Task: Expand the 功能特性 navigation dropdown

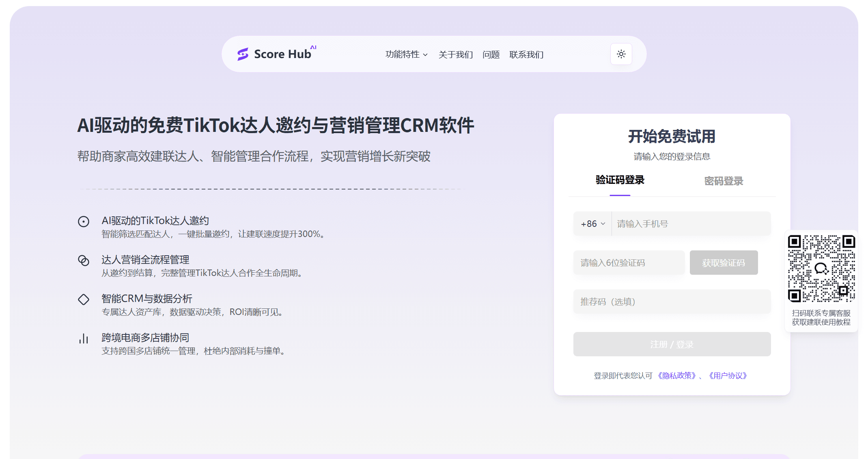Action: coord(406,54)
